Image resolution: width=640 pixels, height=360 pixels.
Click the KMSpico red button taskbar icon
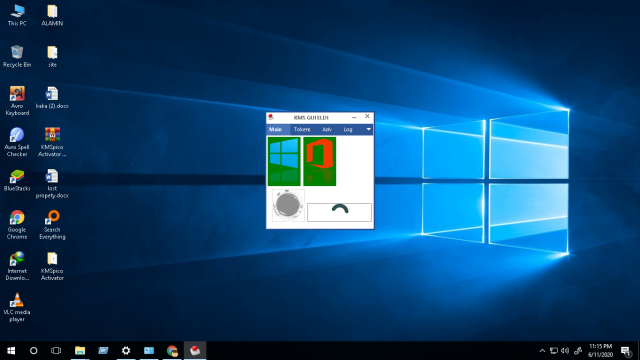tap(195, 351)
